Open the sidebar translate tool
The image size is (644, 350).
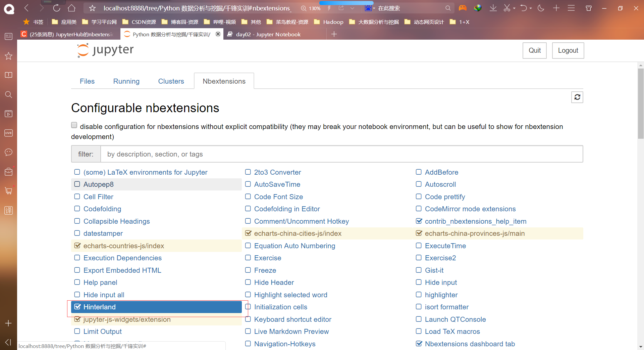coord(9,211)
